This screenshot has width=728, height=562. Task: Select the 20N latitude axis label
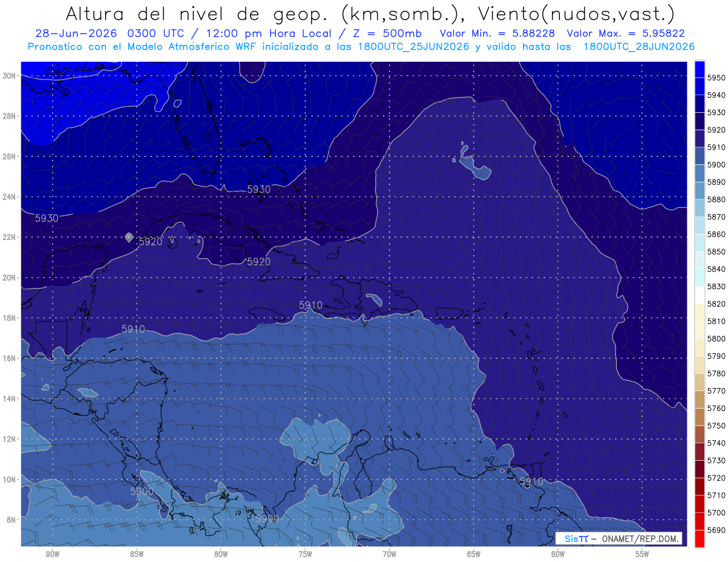click(x=9, y=278)
